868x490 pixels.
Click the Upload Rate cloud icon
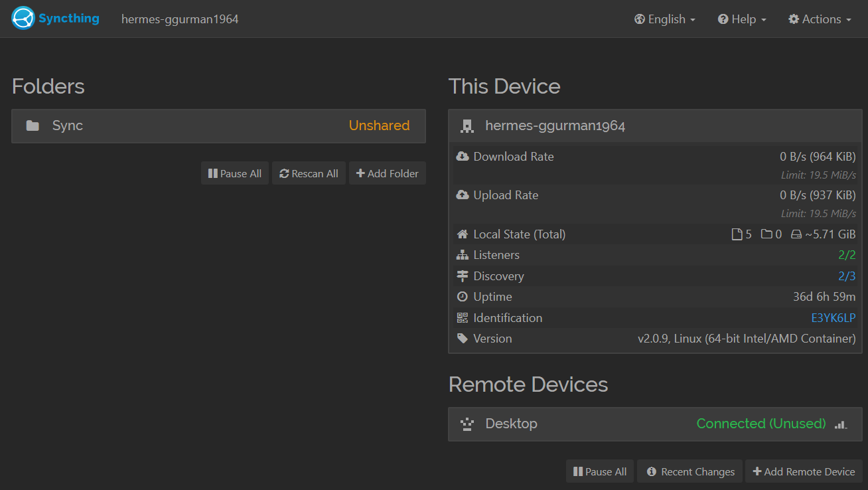pos(463,195)
